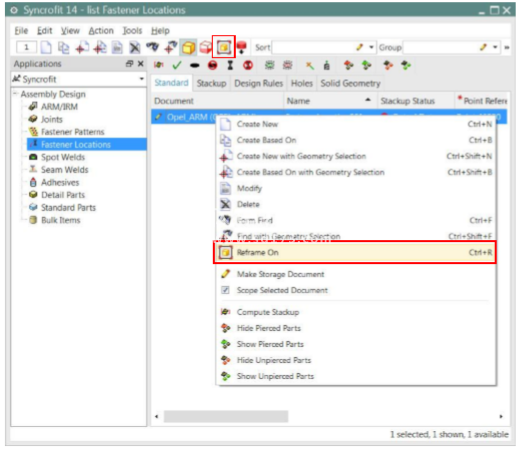Choose Hide Pierced Parts menu entry

[x=356, y=328]
